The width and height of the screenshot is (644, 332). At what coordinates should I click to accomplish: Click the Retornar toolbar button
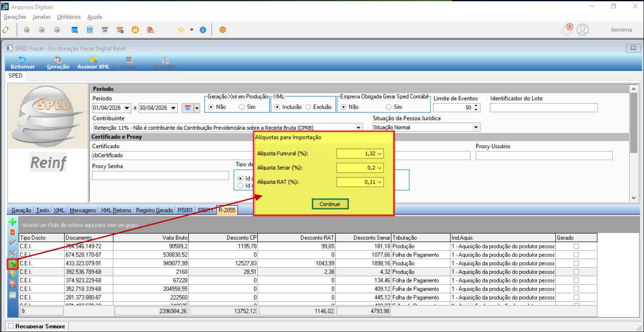(x=23, y=63)
